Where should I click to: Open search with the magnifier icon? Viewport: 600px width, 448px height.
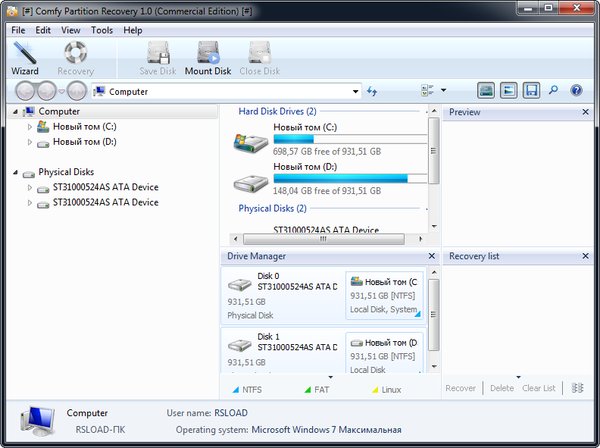[x=553, y=90]
